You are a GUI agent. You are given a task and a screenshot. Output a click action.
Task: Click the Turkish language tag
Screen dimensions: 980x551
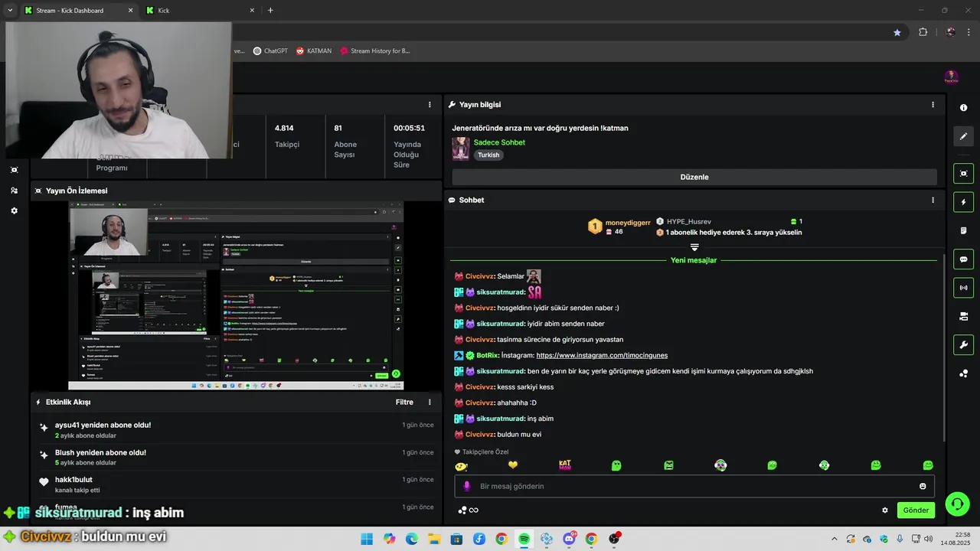488,155
